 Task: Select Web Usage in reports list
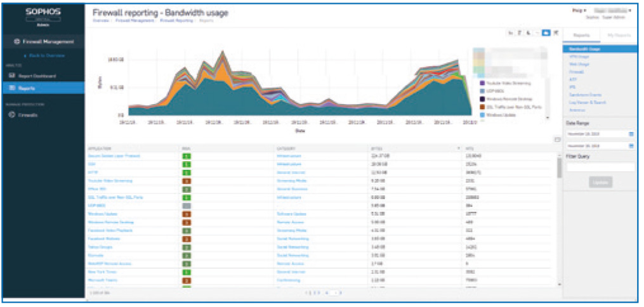(x=577, y=64)
